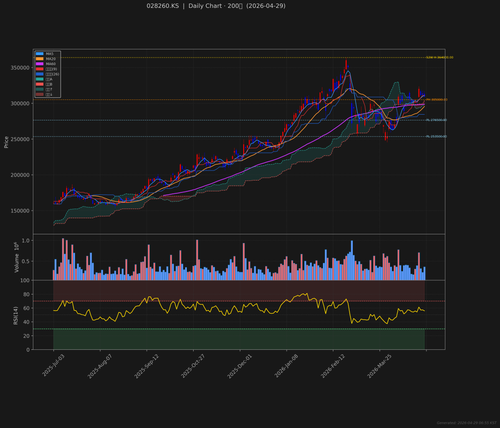Click the 1.0 volume axis tick

click(x=26, y=241)
